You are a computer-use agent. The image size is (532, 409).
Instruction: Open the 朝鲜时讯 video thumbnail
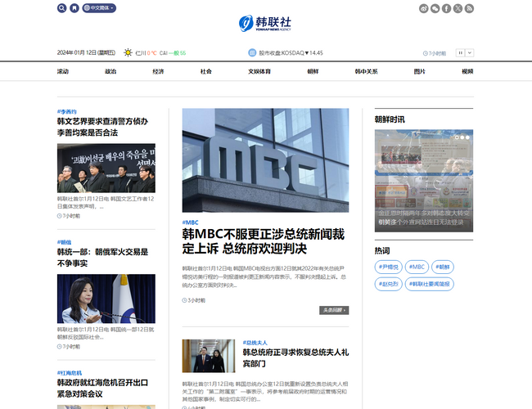[x=423, y=180]
